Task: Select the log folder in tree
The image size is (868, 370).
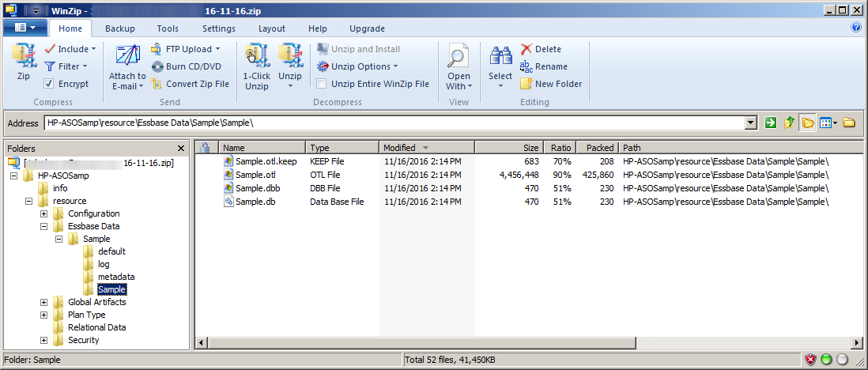Action: [x=104, y=264]
